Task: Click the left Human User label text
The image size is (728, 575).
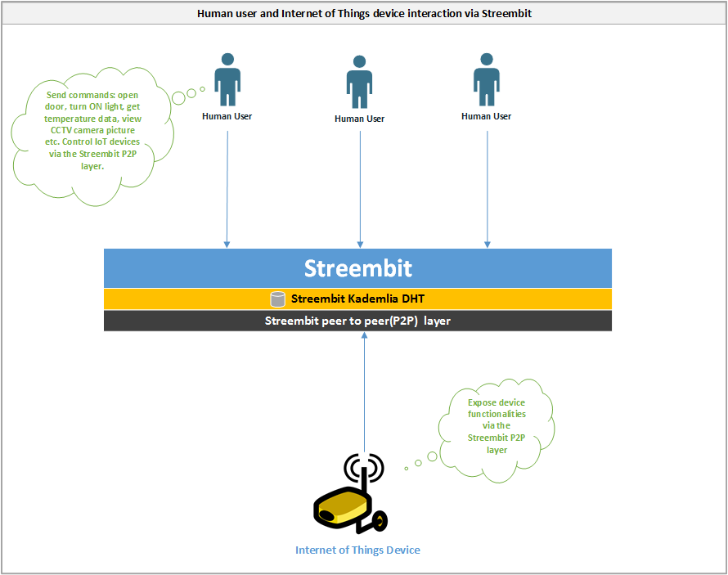Action: (227, 116)
